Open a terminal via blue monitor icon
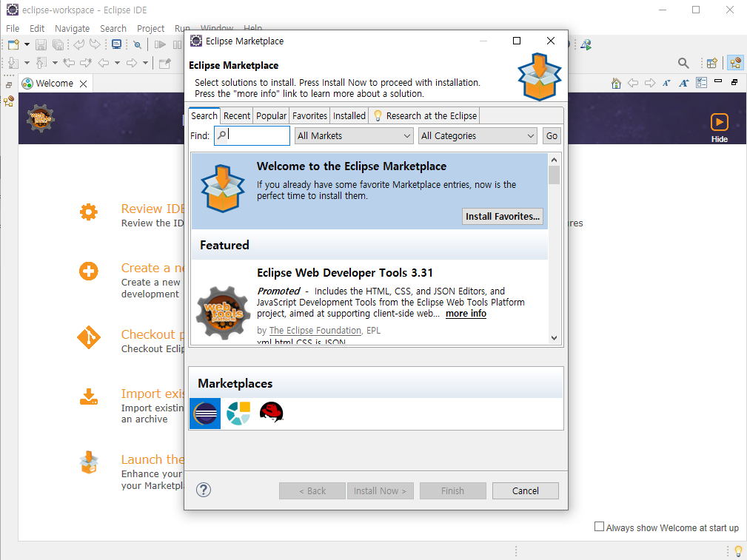The height and width of the screenshot is (560, 747). [x=116, y=44]
